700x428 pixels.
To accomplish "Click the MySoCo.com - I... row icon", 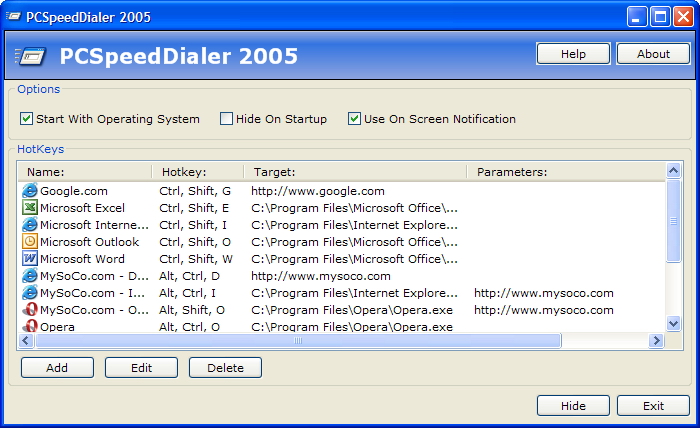I will coord(29,292).
